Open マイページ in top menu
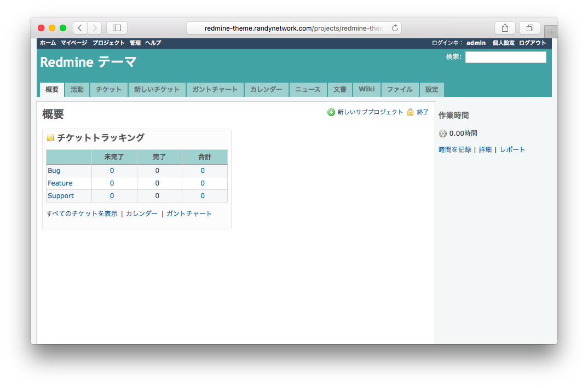This screenshot has width=588, height=388. [74, 43]
